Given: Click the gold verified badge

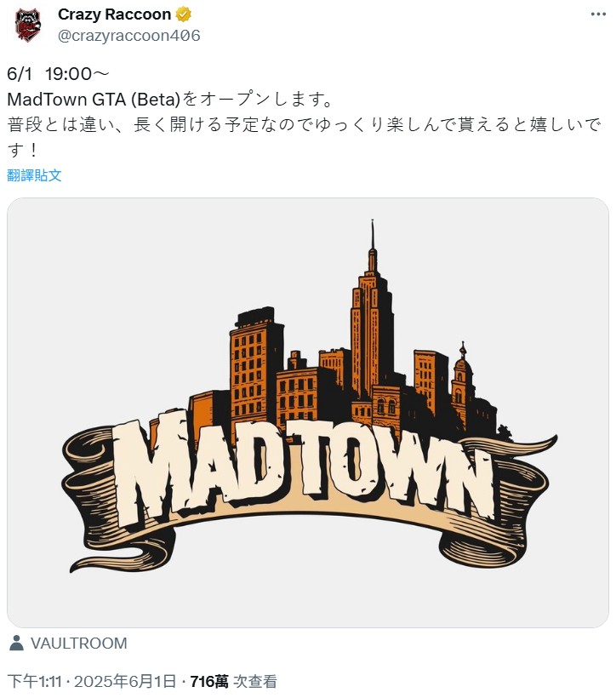Looking at the screenshot, I should [184, 14].
